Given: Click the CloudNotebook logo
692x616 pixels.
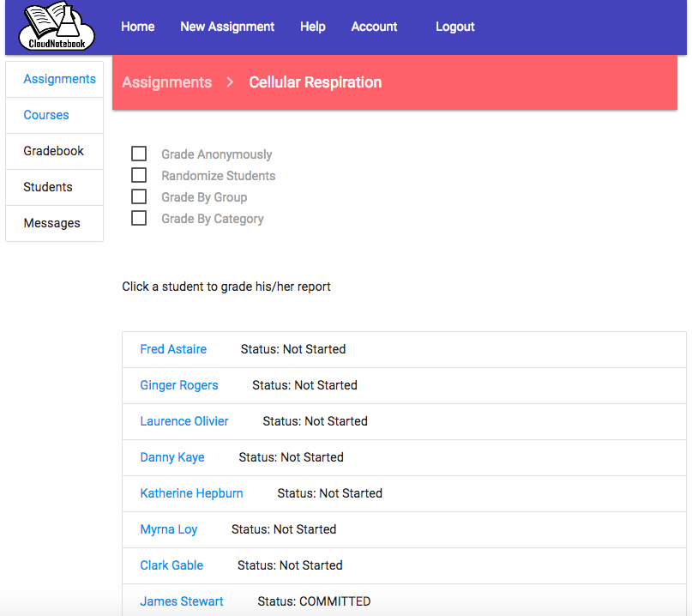Looking at the screenshot, I should pos(57,26).
